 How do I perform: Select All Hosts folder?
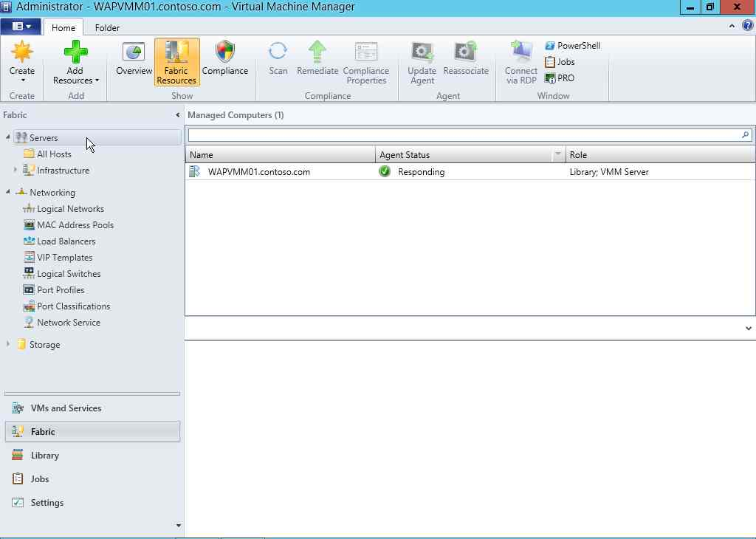(48, 154)
